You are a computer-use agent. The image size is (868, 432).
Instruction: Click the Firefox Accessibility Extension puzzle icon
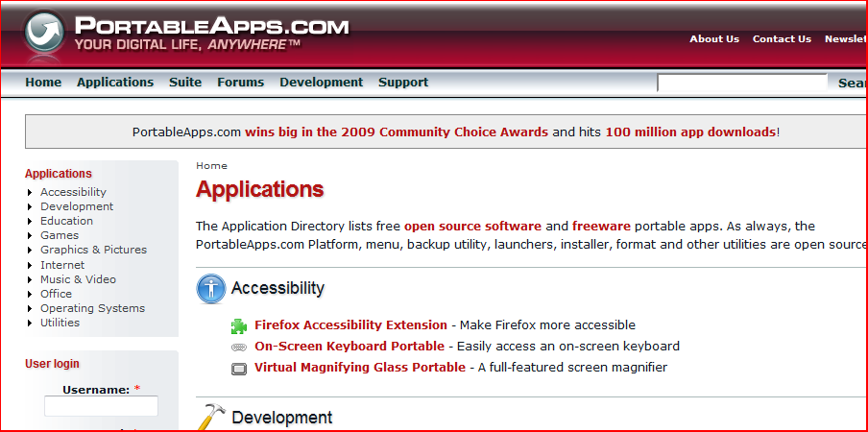239,325
